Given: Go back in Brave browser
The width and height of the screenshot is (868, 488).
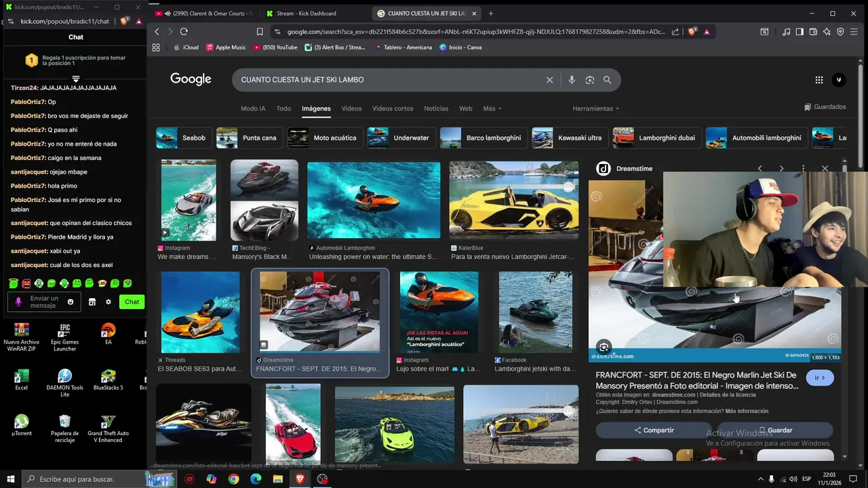Looking at the screenshot, I should pyautogui.click(x=157, y=31).
